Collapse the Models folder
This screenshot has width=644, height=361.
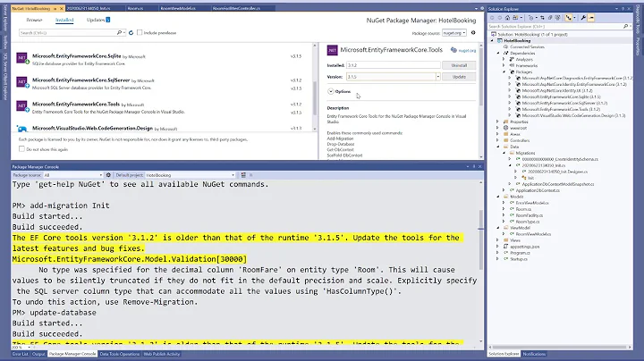pos(498,197)
